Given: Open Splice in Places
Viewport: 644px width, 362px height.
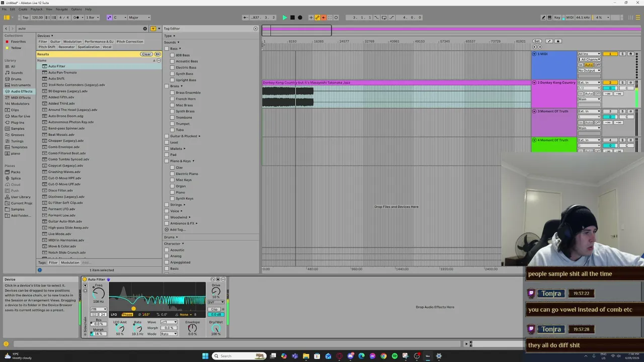Looking at the screenshot, I should click(x=16, y=178).
